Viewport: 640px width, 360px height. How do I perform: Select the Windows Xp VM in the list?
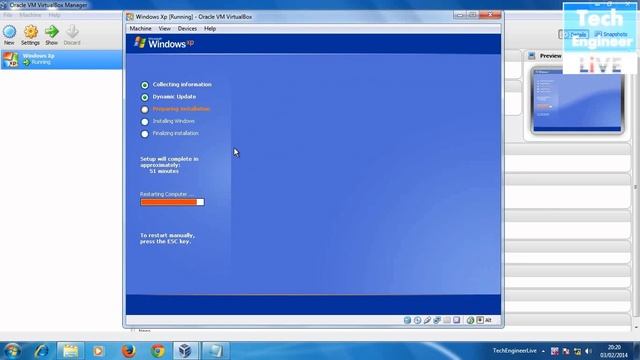(x=61, y=59)
